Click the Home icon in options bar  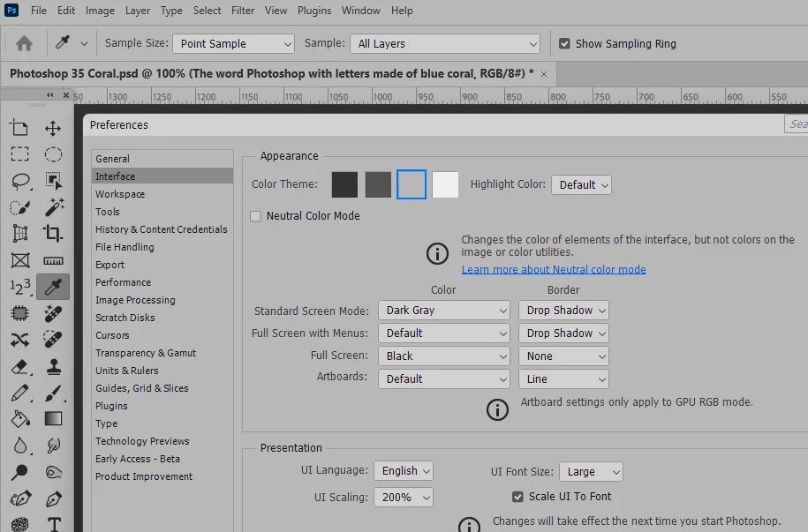(24, 43)
